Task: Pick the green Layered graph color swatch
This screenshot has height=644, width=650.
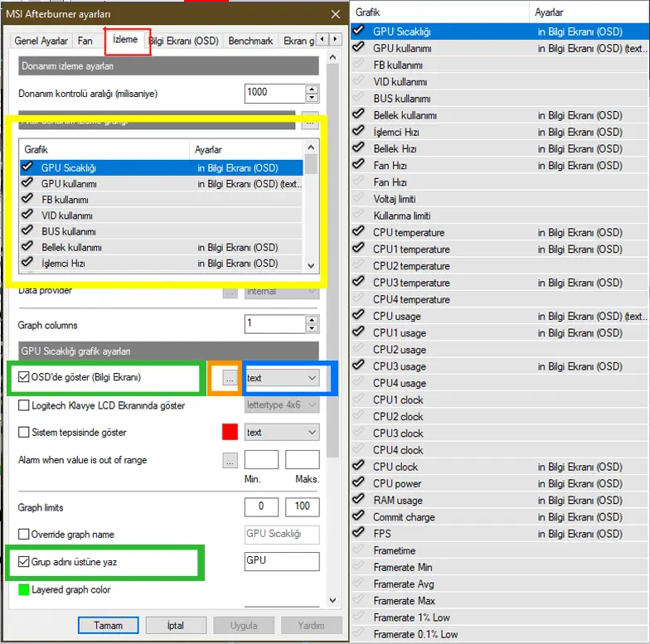Action: click(23, 589)
